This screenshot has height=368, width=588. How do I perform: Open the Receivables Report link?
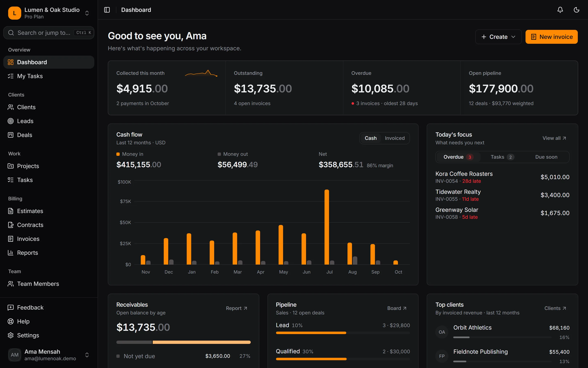click(x=236, y=308)
